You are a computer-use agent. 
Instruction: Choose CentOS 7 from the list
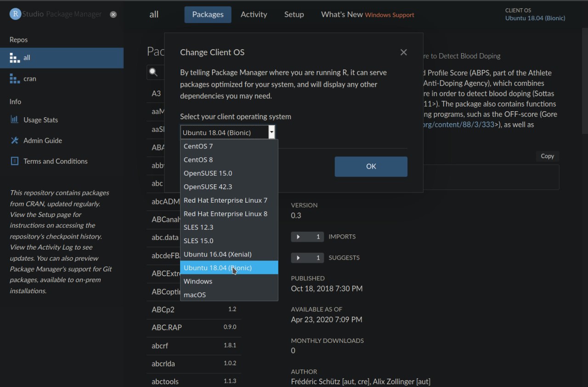point(229,146)
